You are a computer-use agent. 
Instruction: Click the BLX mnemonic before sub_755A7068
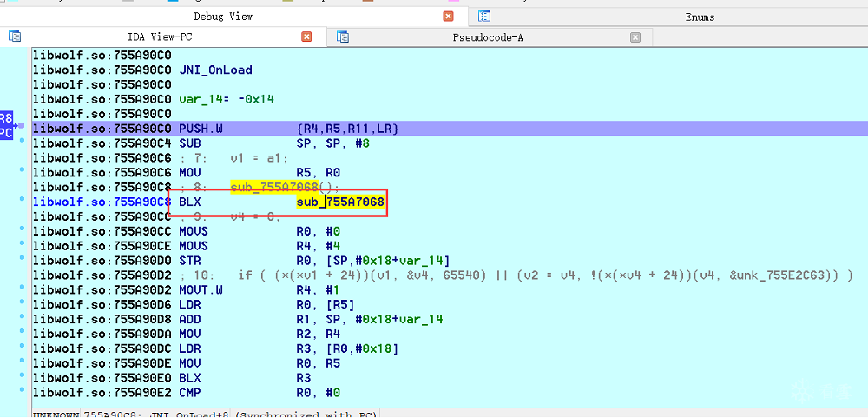click(x=190, y=202)
